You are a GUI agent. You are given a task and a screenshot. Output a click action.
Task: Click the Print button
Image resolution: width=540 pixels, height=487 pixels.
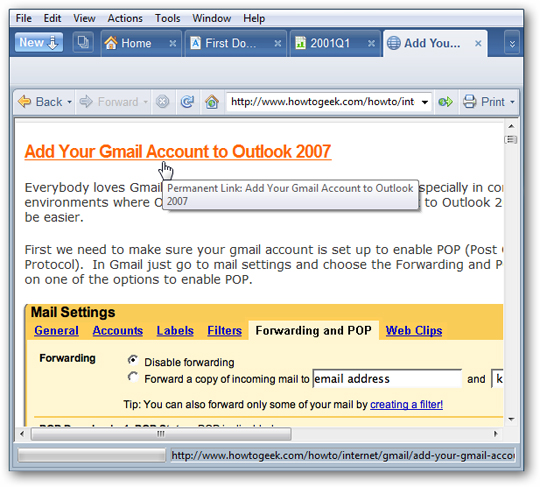point(484,102)
